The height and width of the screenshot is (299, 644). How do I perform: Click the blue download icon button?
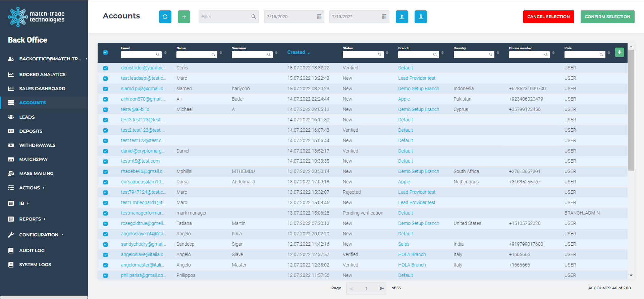tap(421, 17)
